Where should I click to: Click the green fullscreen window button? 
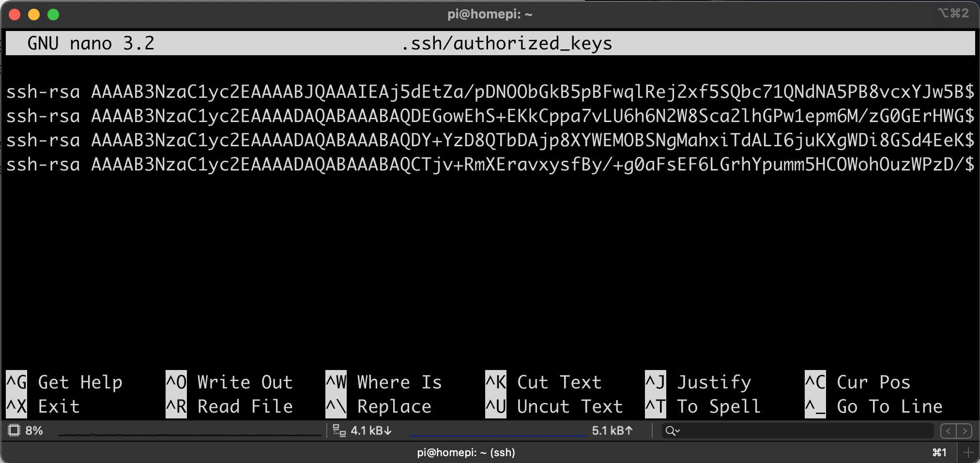click(53, 15)
